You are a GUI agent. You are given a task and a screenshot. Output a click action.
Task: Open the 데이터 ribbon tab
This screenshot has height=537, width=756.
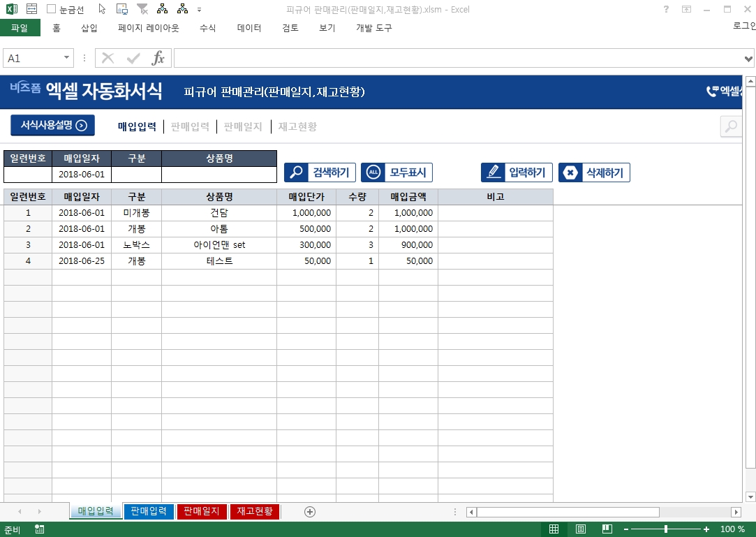coord(249,28)
